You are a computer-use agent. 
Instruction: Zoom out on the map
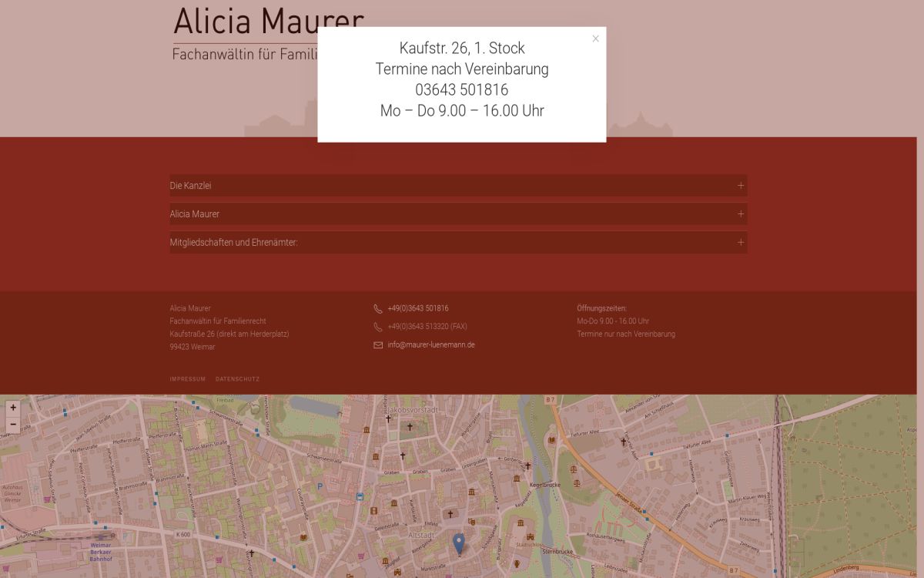pos(13,425)
